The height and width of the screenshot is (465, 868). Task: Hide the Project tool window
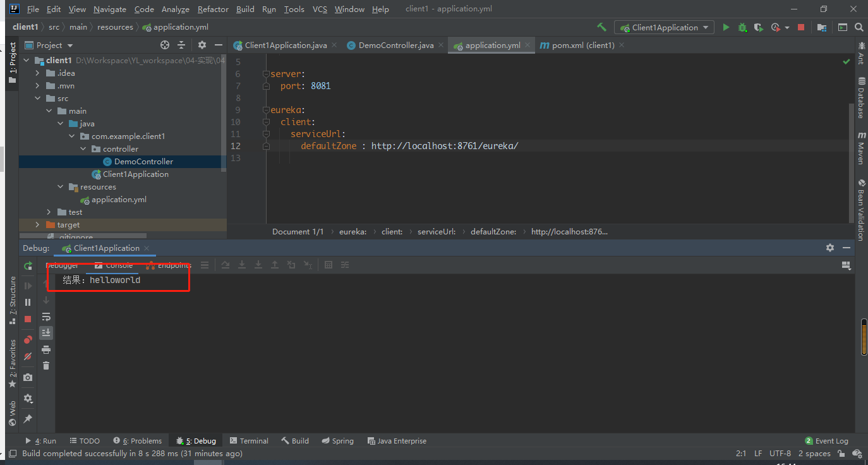click(219, 45)
